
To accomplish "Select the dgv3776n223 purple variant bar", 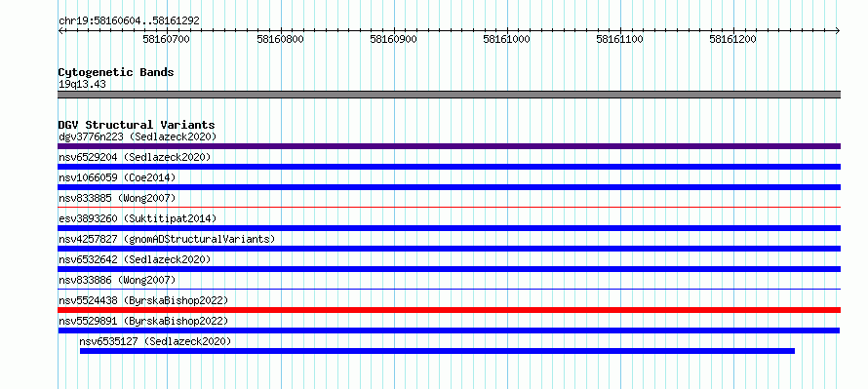I will click(x=449, y=146).
